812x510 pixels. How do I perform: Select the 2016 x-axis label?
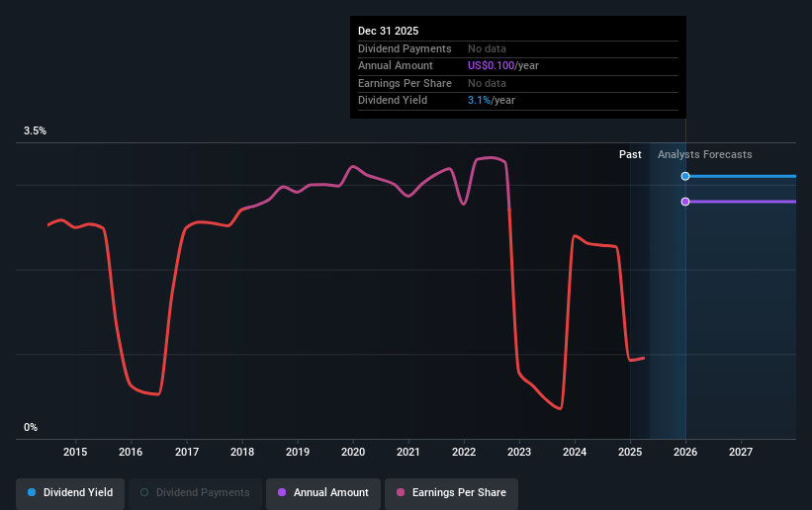[131, 452]
